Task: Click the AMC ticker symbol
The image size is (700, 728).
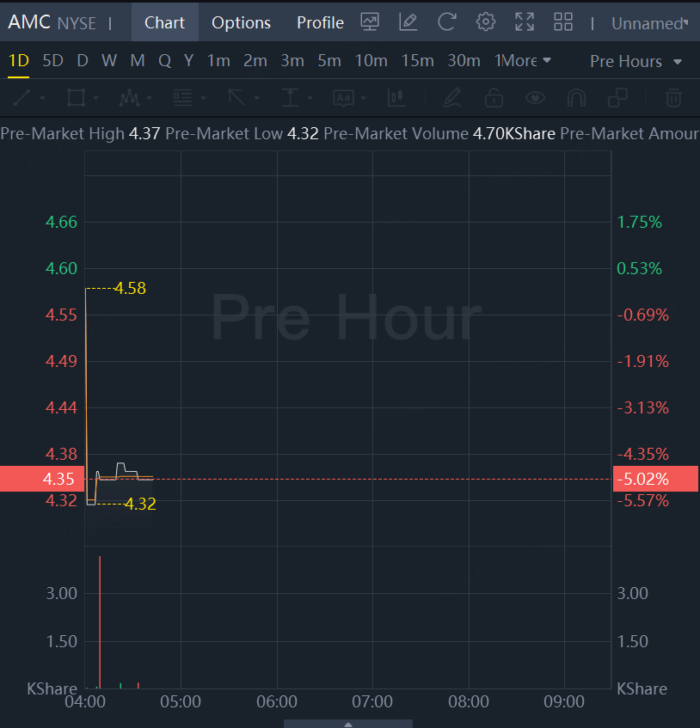Action: click(29, 22)
